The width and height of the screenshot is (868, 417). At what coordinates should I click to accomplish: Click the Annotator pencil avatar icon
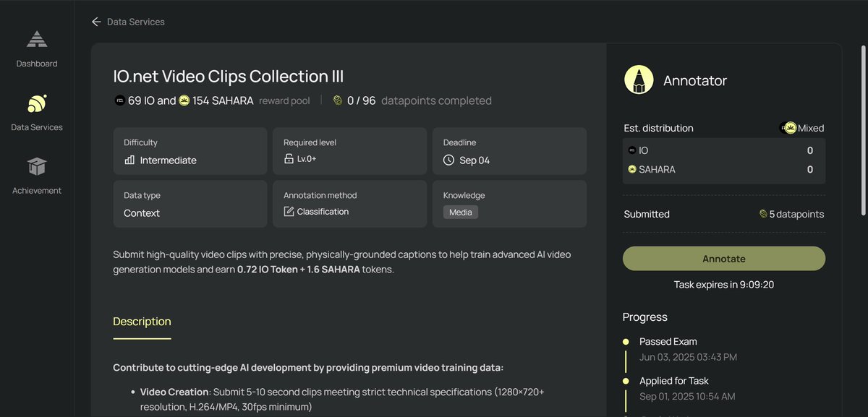639,80
